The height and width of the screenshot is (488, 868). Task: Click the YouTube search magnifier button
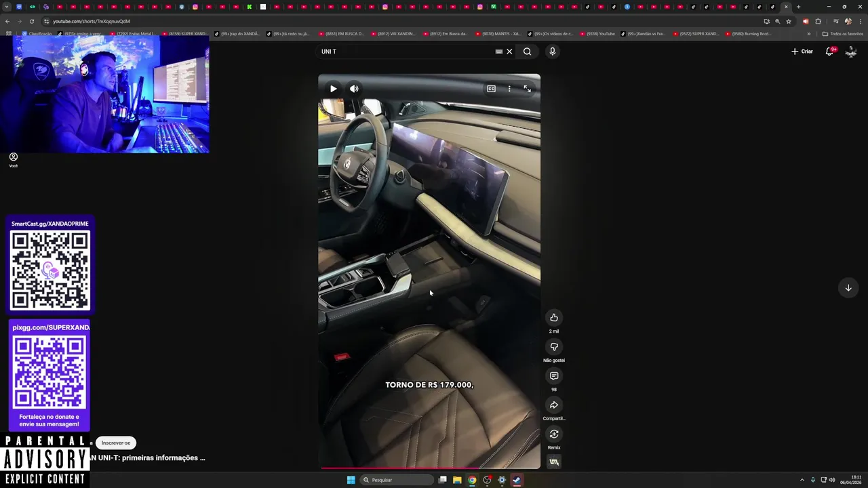(x=527, y=52)
